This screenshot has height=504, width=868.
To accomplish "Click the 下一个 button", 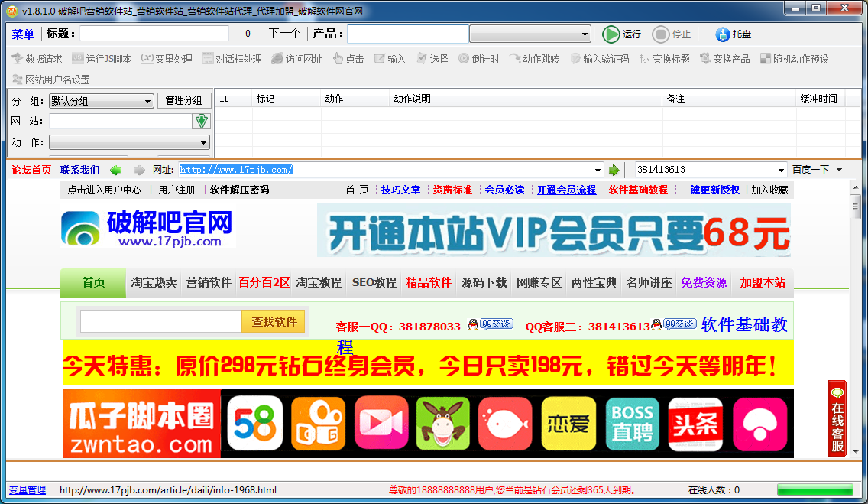I will pos(284,34).
